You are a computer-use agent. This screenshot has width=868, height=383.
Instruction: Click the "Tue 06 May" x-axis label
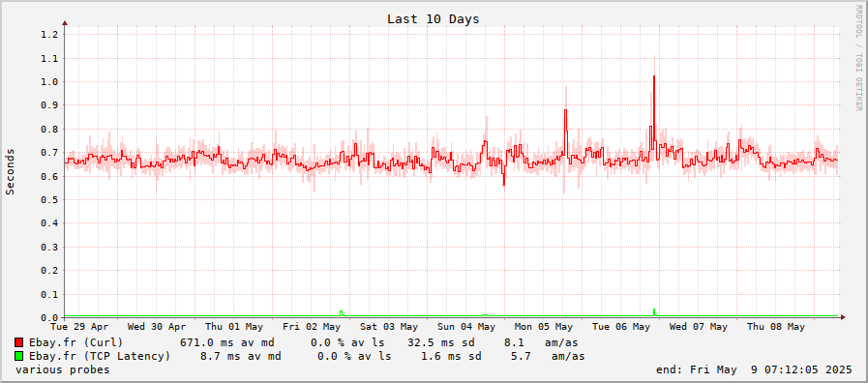[x=621, y=327]
